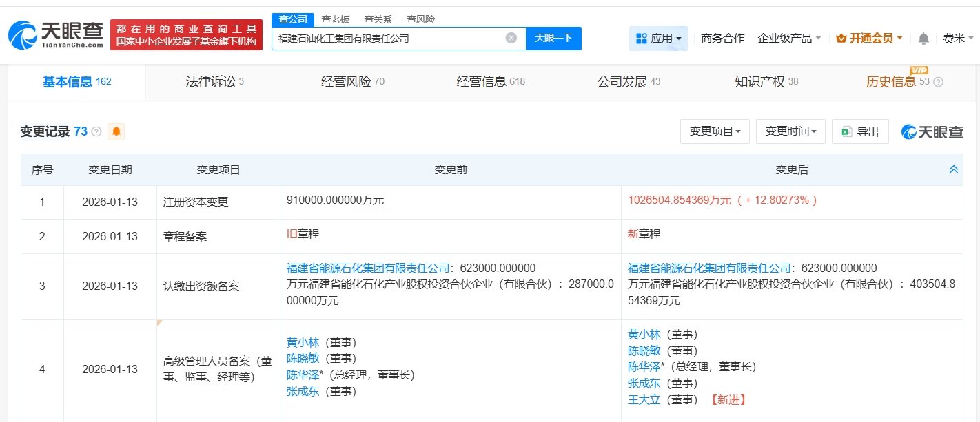Open 陈华泽 link in 变更后 column

[644, 367]
